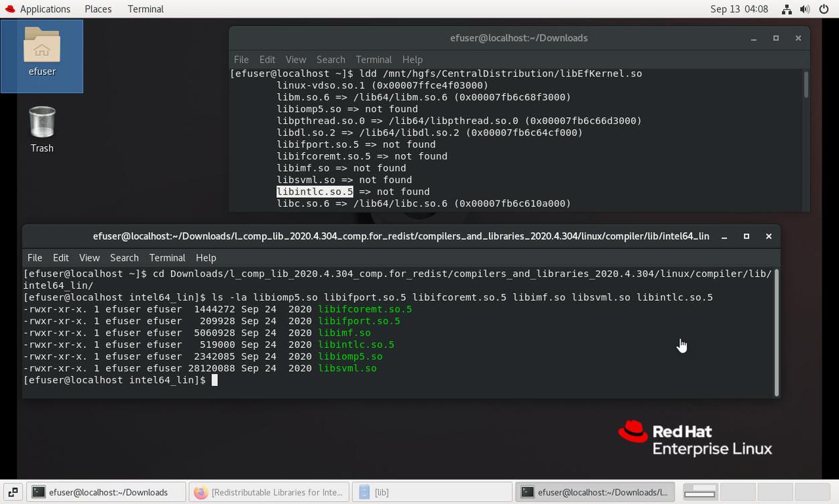Open the Applications menu
The image size is (839, 504).
38,9
